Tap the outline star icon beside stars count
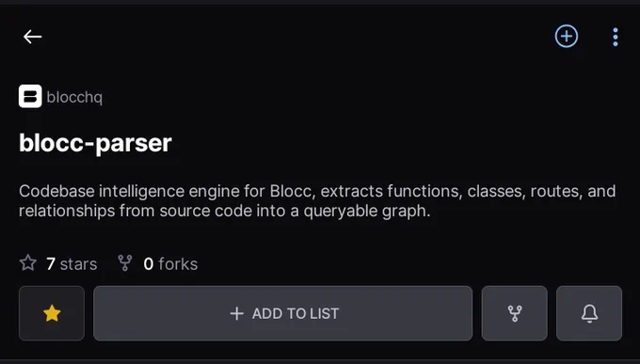This screenshot has width=640, height=364. [28, 262]
